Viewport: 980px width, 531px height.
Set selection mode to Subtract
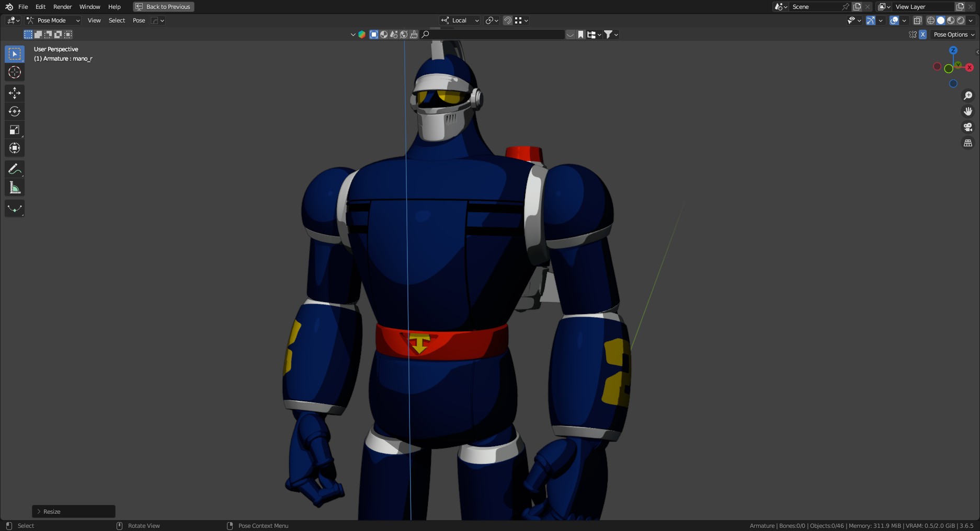click(x=48, y=34)
